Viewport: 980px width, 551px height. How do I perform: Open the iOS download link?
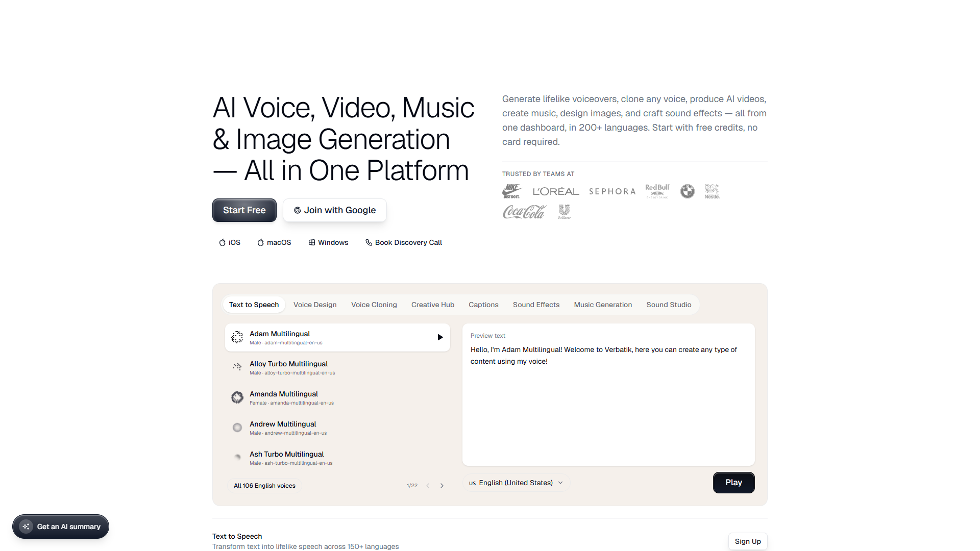point(230,242)
